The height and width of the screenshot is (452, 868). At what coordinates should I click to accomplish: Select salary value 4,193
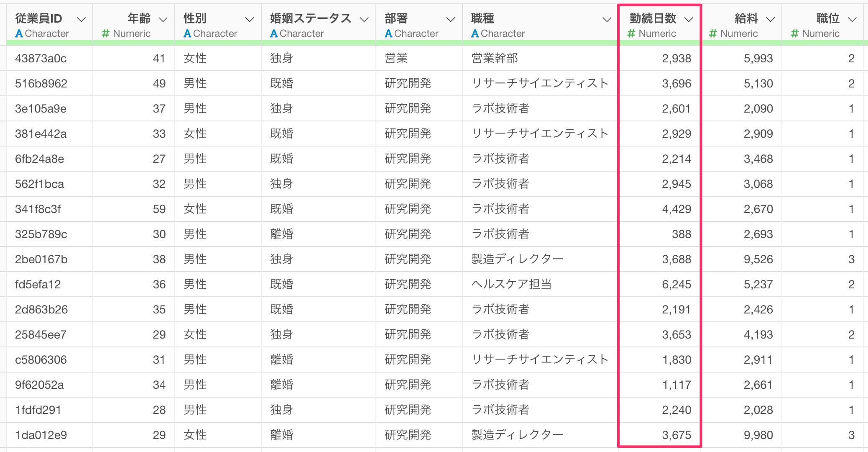tap(758, 335)
